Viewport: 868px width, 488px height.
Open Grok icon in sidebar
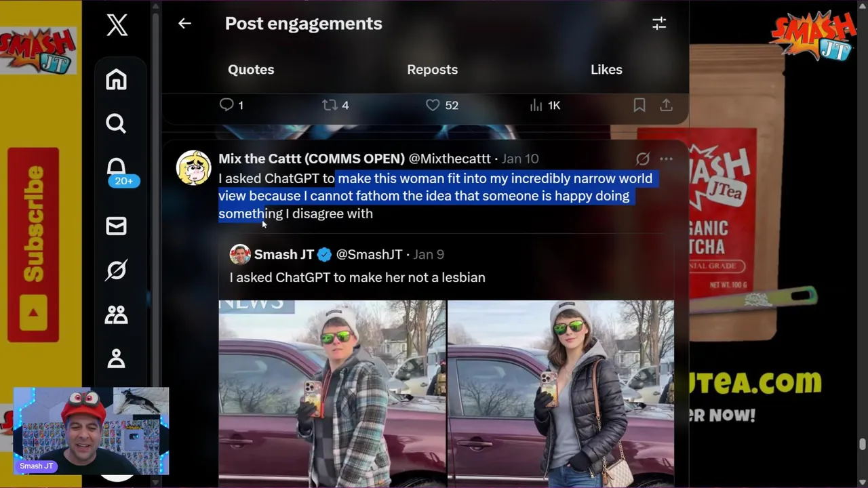pos(116,270)
